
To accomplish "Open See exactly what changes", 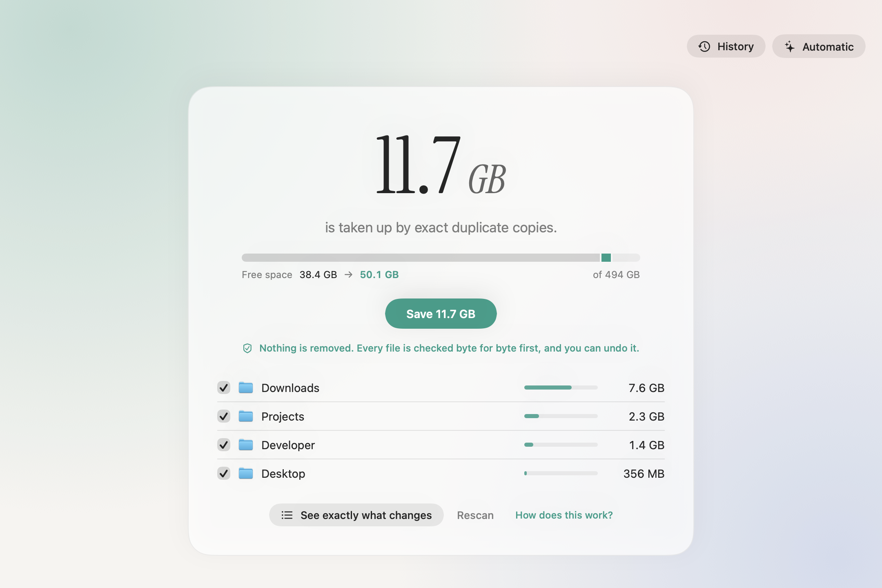I will tap(356, 515).
